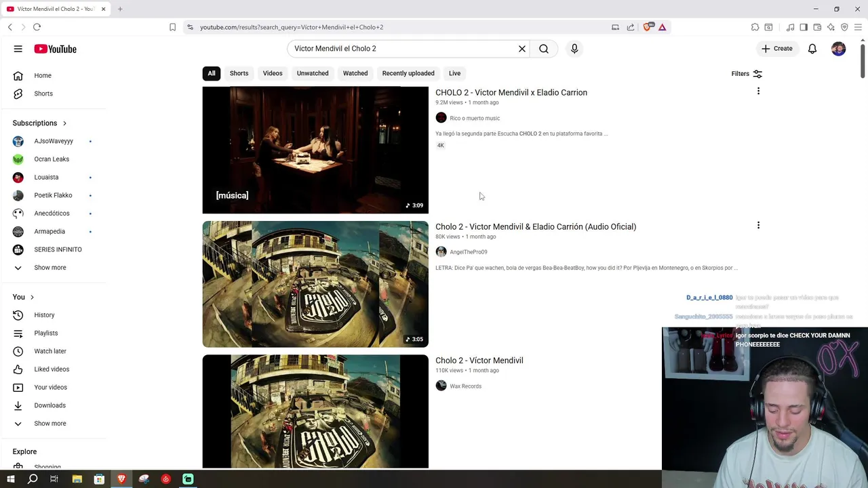868x488 pixels.
Task: Submit search with magnifier button
Action: [x=544, y=49]
